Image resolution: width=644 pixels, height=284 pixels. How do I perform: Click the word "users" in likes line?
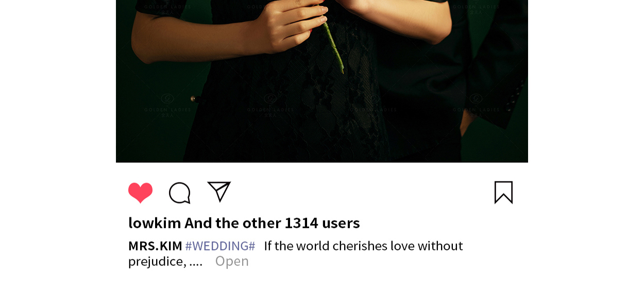click(x=341, y=223)
